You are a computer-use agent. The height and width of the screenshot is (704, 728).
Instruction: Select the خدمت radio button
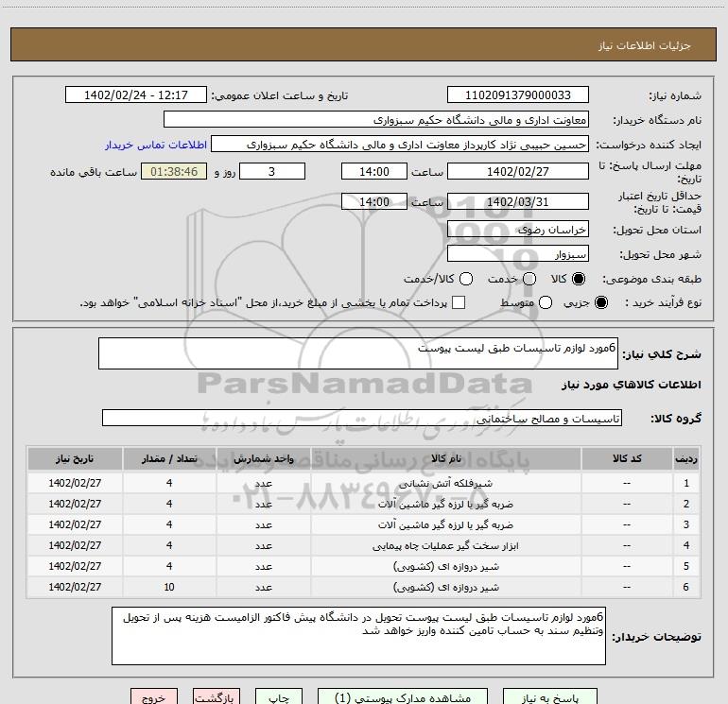click(x=529, y=279)
